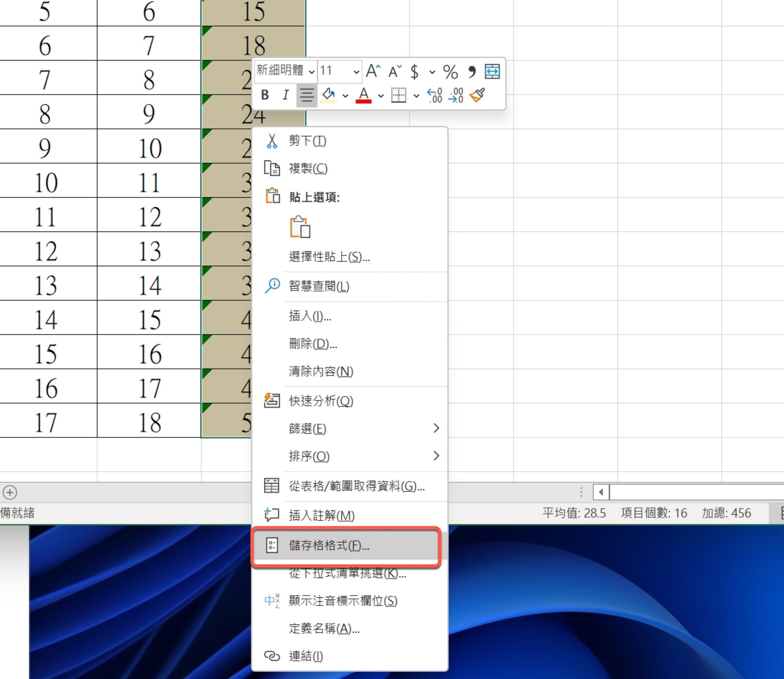Click the Decrease Decimal icon
Image resolution: width=784 pixels, height=679 pixels.
coord(456,96)
